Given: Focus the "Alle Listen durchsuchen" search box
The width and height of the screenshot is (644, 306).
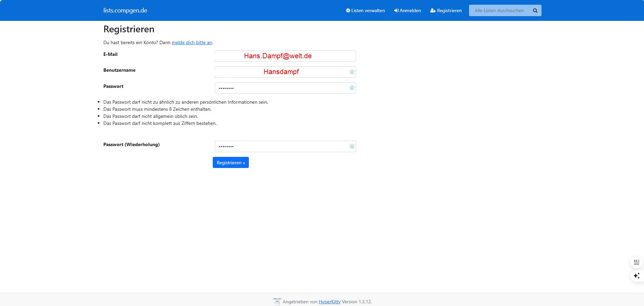Looking at the screenshot, I should pos(499,11).
